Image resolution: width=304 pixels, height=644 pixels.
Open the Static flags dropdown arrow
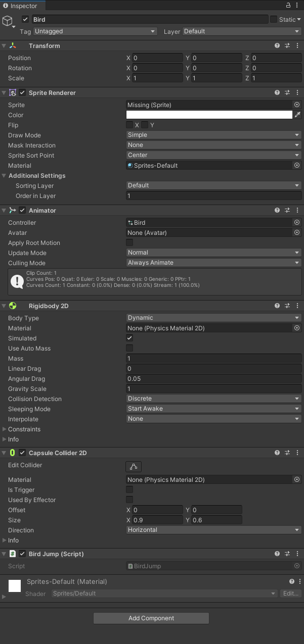pyautogui.click(x=299, y=19)
